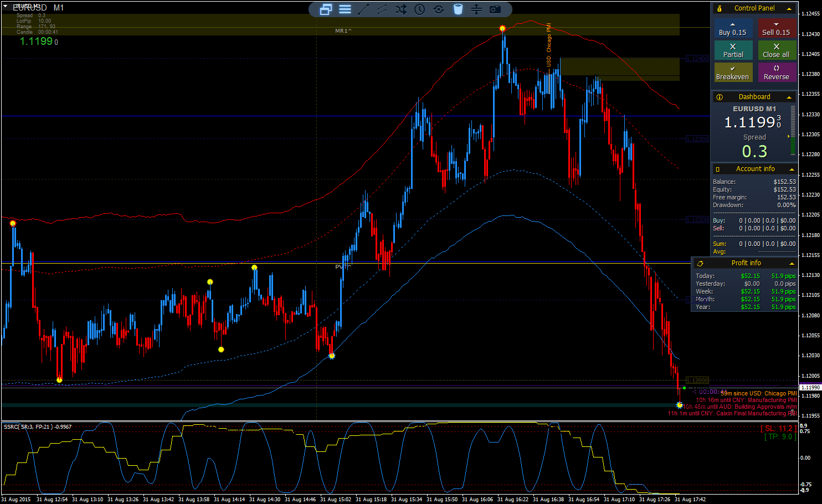Click the Dashboard header title
The height and width of the screenshot is (504, 822).
(x=754, y=97)
